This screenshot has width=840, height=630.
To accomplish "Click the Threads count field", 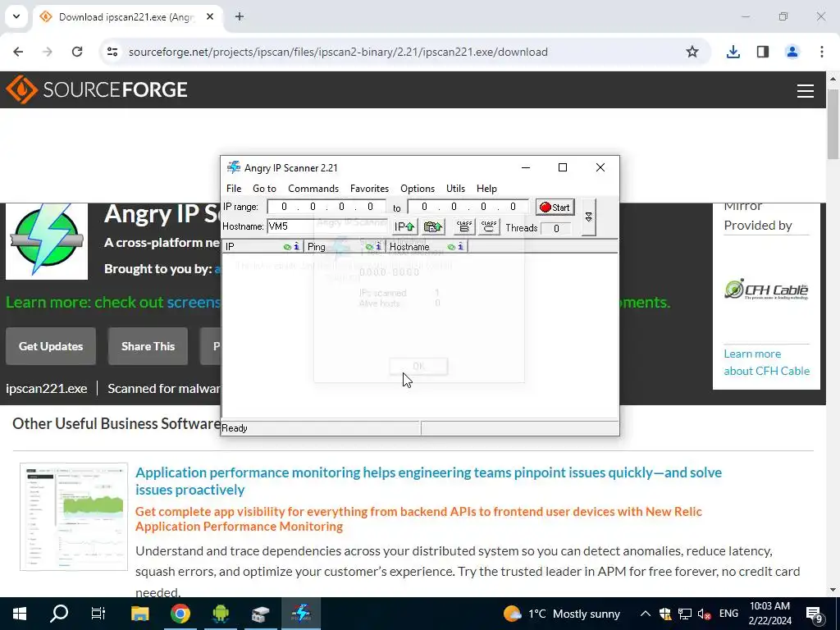I will (x=556, y=229).
